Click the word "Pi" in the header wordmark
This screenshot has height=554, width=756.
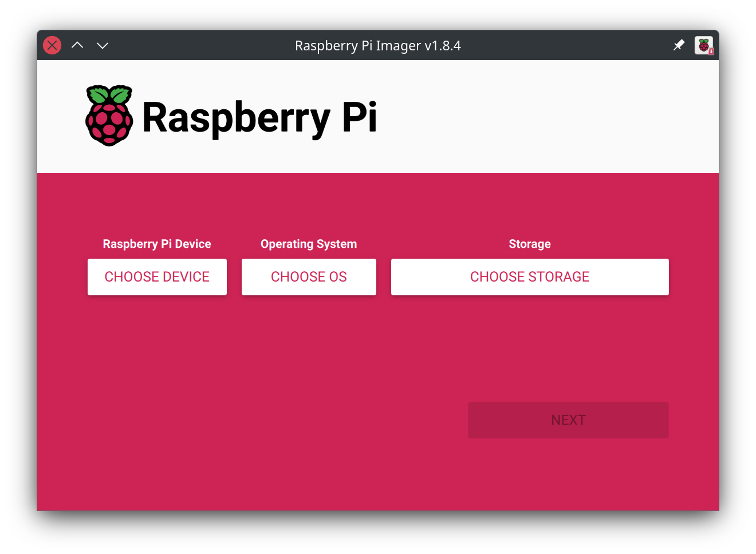coord(359,117)
